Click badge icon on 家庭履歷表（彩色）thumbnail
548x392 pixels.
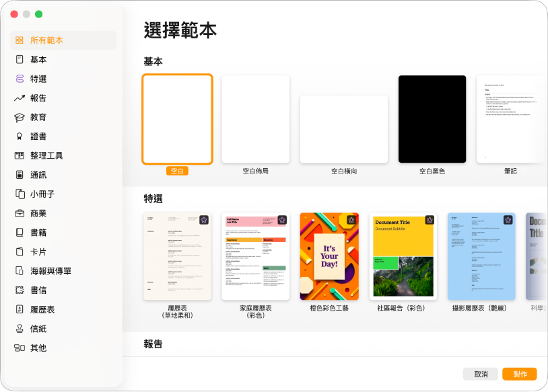(x=282, y=220)
